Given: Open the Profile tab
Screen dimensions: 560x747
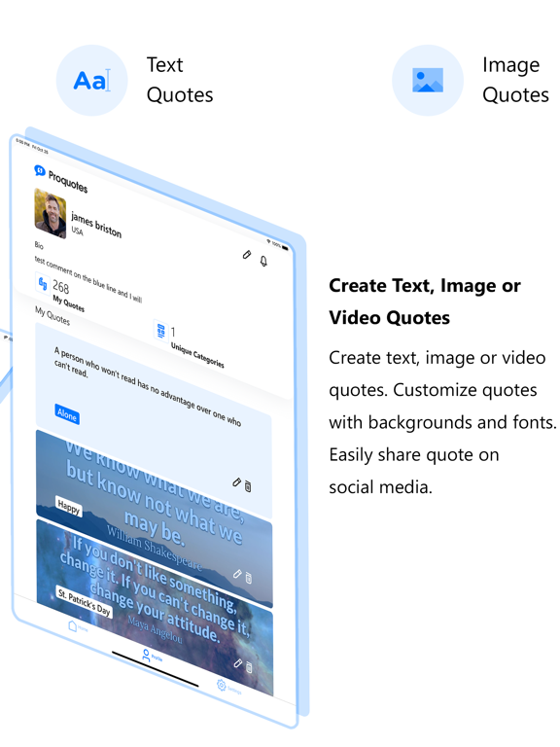Looking at the screenshot, I should pyautogui.click(x=152, y=656).
